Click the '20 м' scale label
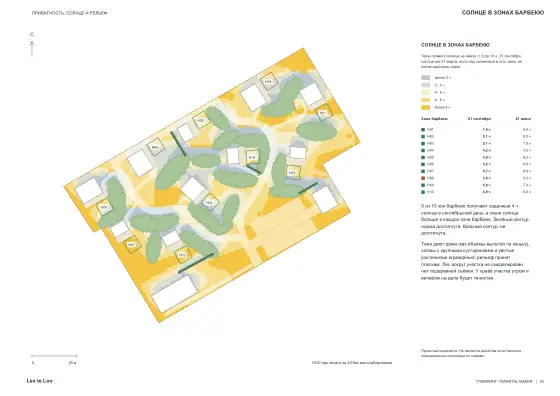This screenshot has height=396, width=560. [72, 362]
